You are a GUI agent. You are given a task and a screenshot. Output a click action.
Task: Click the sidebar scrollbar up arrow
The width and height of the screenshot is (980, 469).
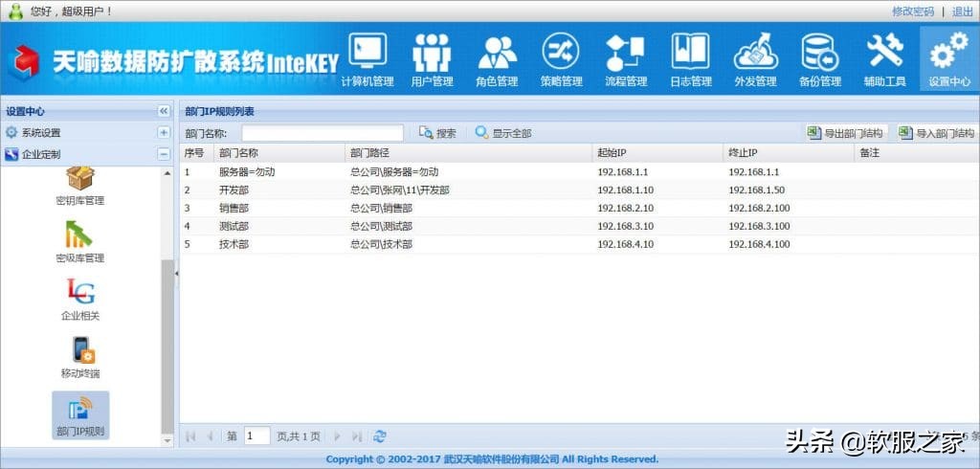point(167,172)
